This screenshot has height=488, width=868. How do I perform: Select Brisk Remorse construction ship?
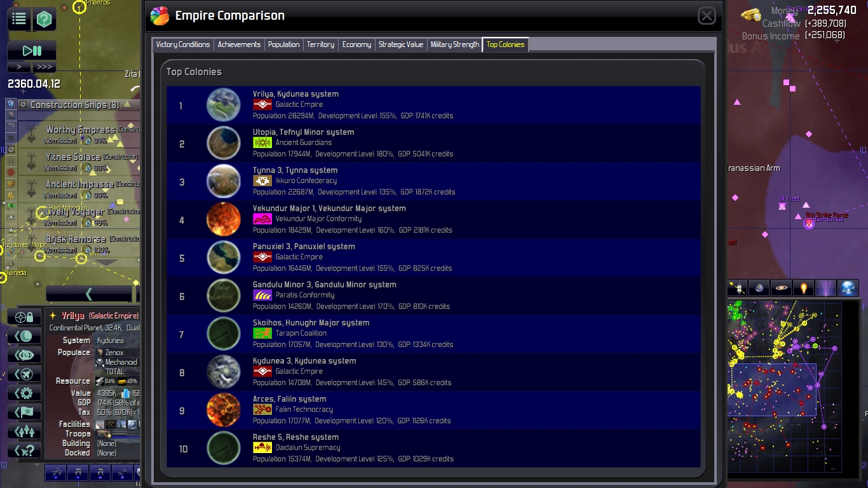79,242
